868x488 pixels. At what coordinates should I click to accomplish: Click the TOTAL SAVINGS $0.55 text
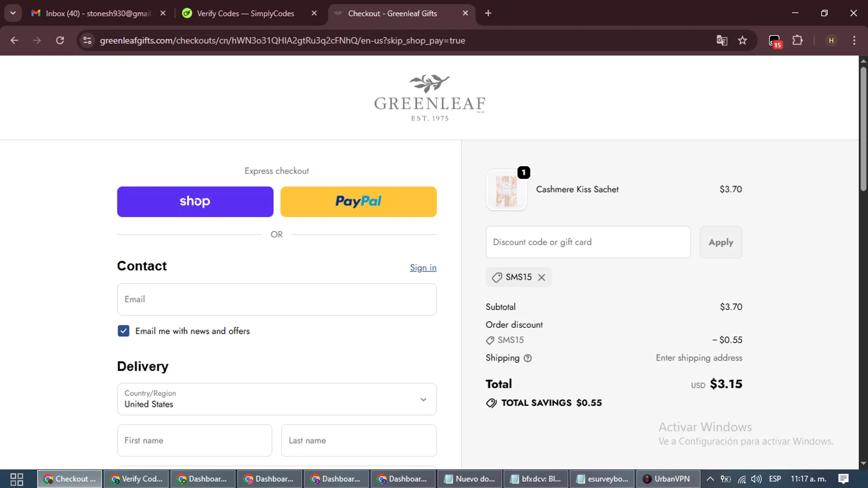point(551,403)
